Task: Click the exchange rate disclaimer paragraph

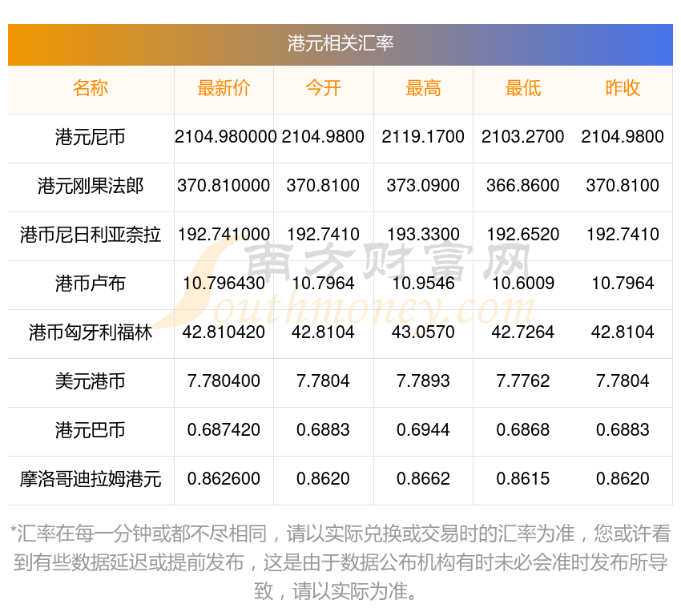Action: click(340, 562)
